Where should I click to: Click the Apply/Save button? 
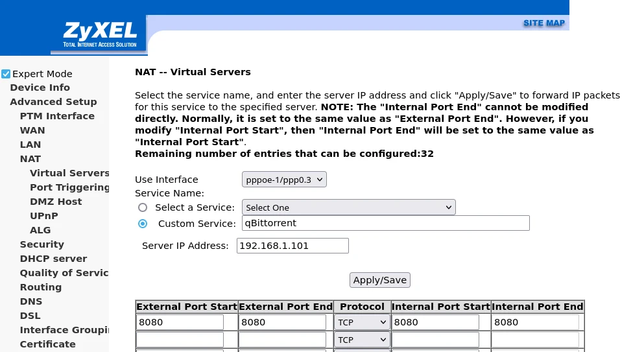379,280
